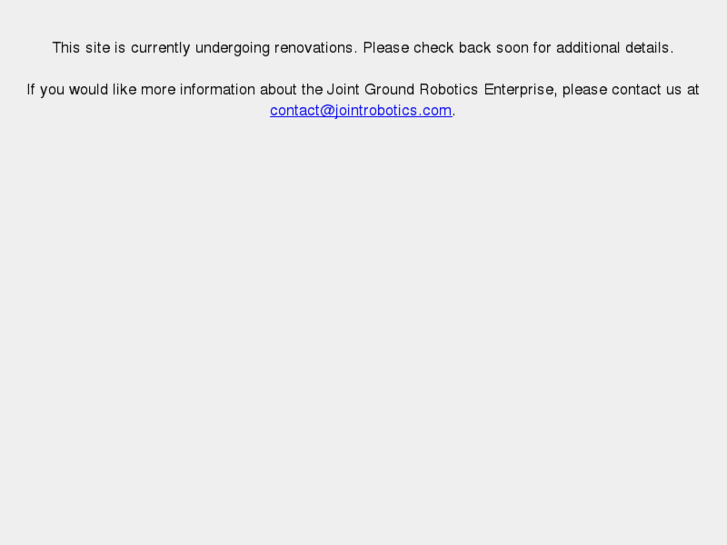Click the word 'soon' in first line
Screen dimensions: 727x545
coord(512,48)
